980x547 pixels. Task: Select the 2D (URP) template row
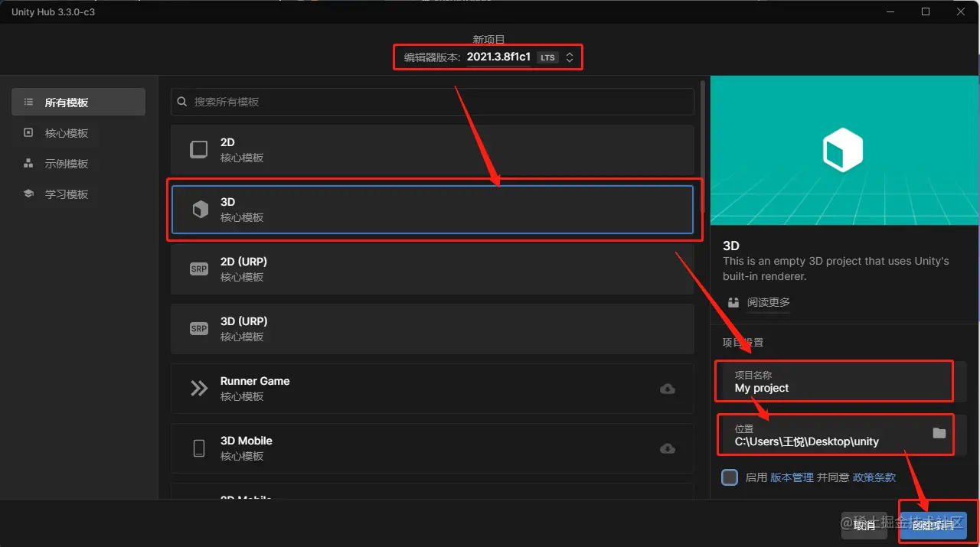click(x=433, y=269)
